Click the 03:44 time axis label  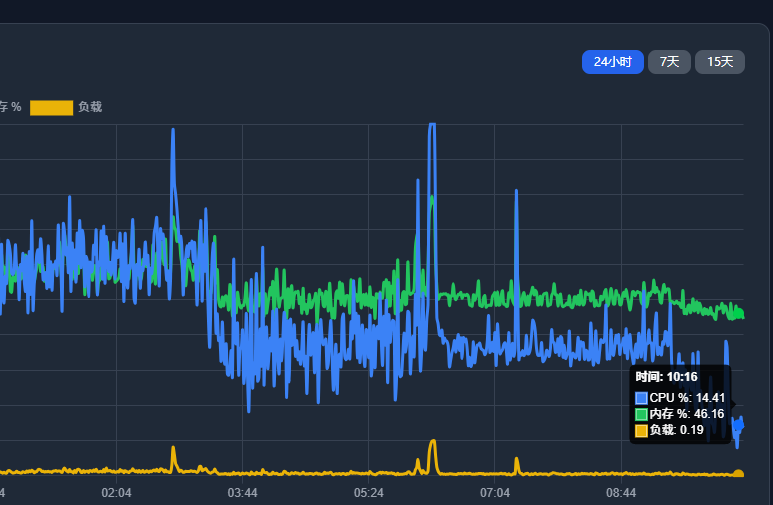point(243,493)
